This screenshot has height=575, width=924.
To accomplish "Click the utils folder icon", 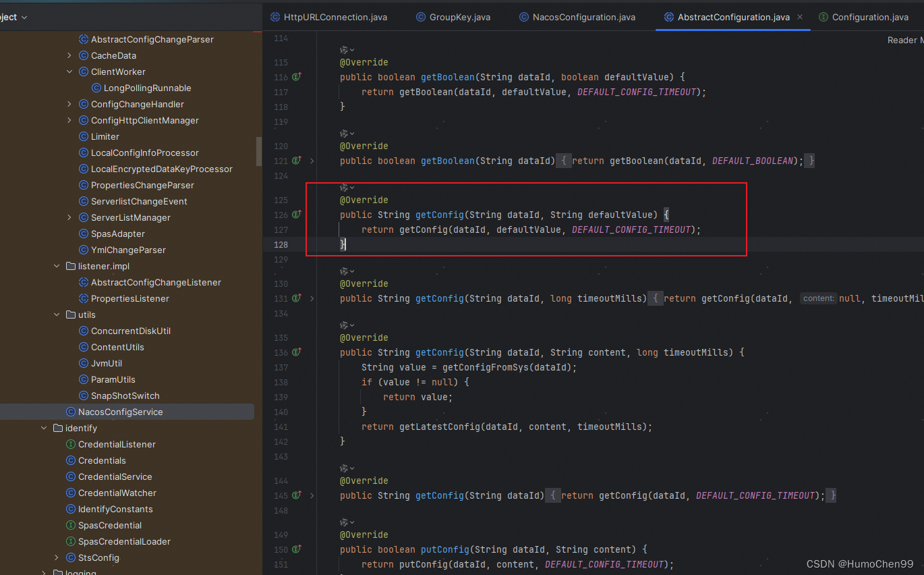I will [71, 315].
